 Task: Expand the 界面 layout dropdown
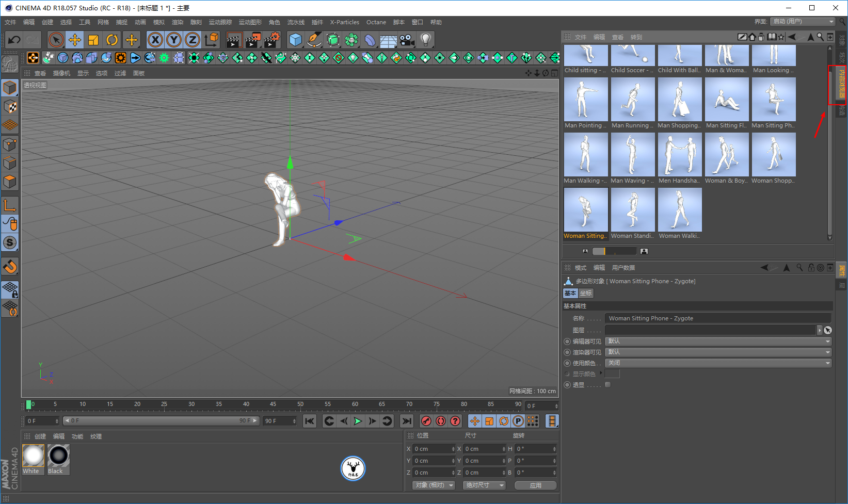(x=802, y=22)
